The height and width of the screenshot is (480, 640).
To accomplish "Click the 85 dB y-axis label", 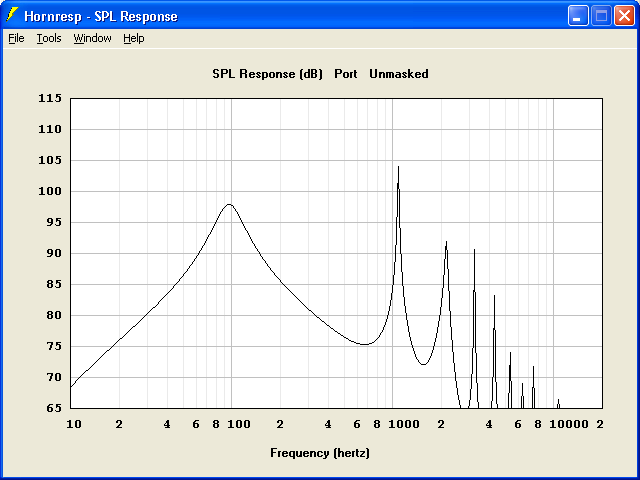I will (53, 284).
